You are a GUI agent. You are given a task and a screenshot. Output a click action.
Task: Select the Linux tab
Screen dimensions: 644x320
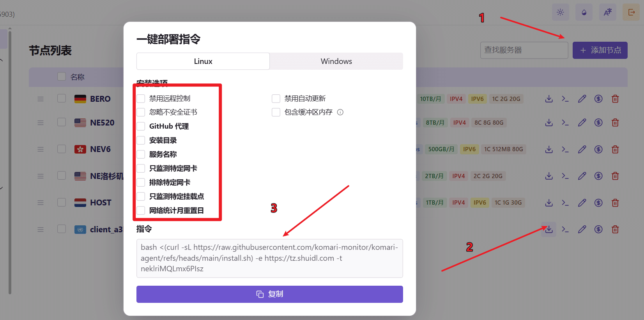203,61
